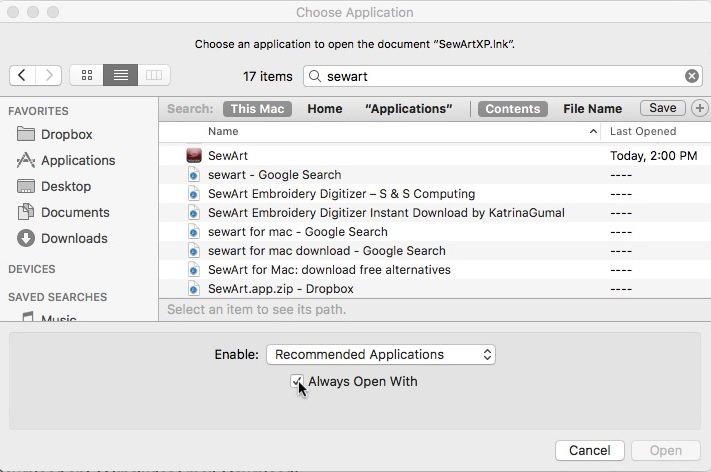
Task: Limit search scope to Home
Action: click(325, 109)
